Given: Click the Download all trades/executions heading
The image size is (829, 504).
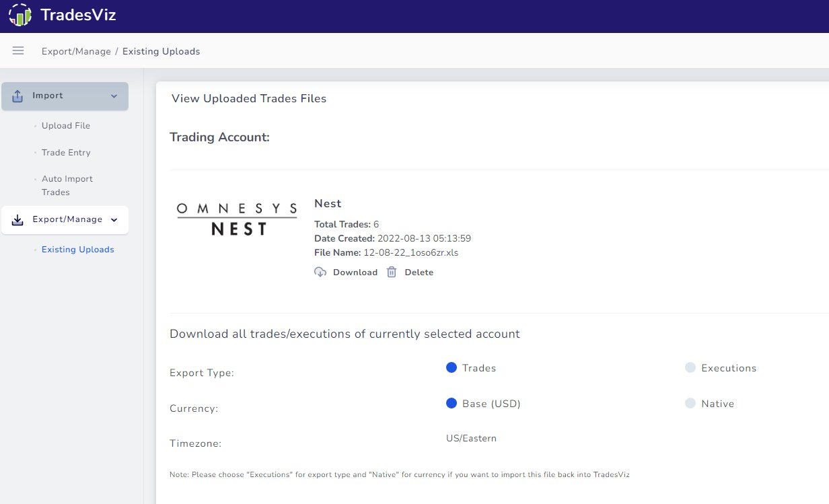Looking at the screenshot, I should [345, 334].
